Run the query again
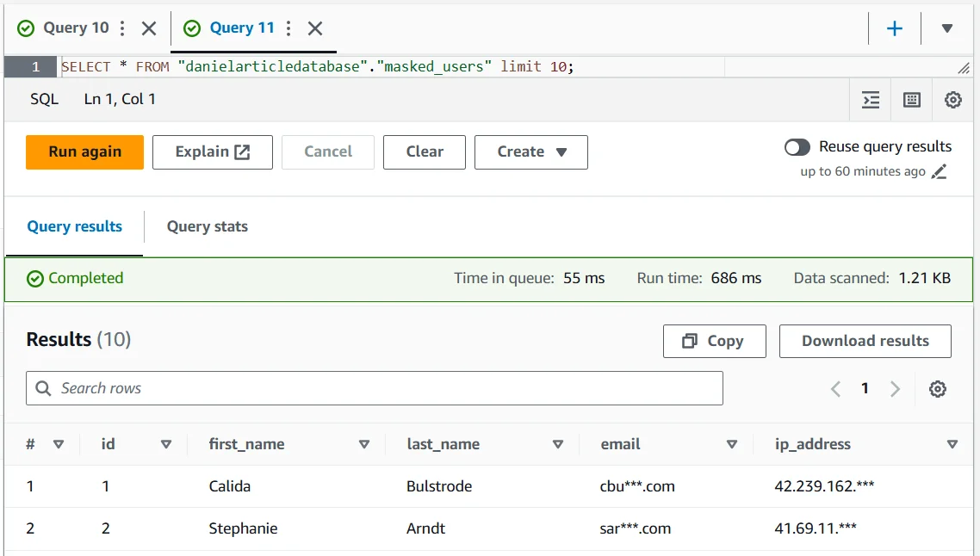Viewport: 980px width, 556px height. (84, 151)
